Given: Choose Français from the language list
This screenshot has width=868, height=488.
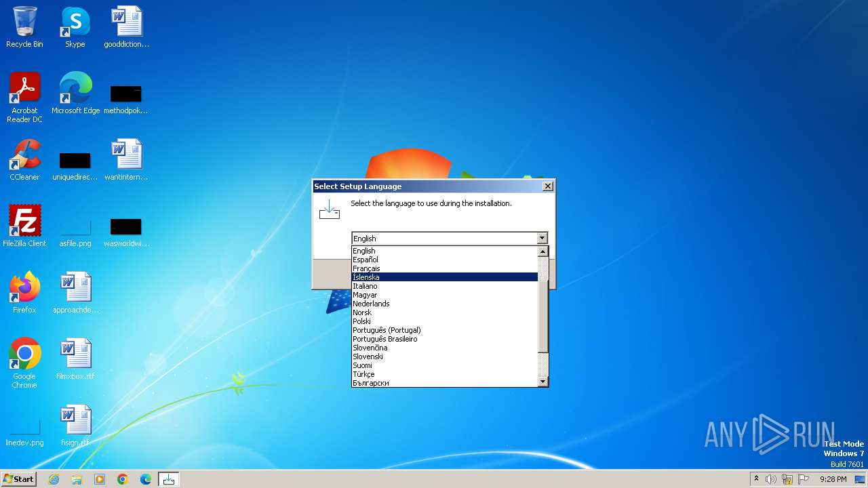Looking at the screenshot, I should [x=444, y=268].
